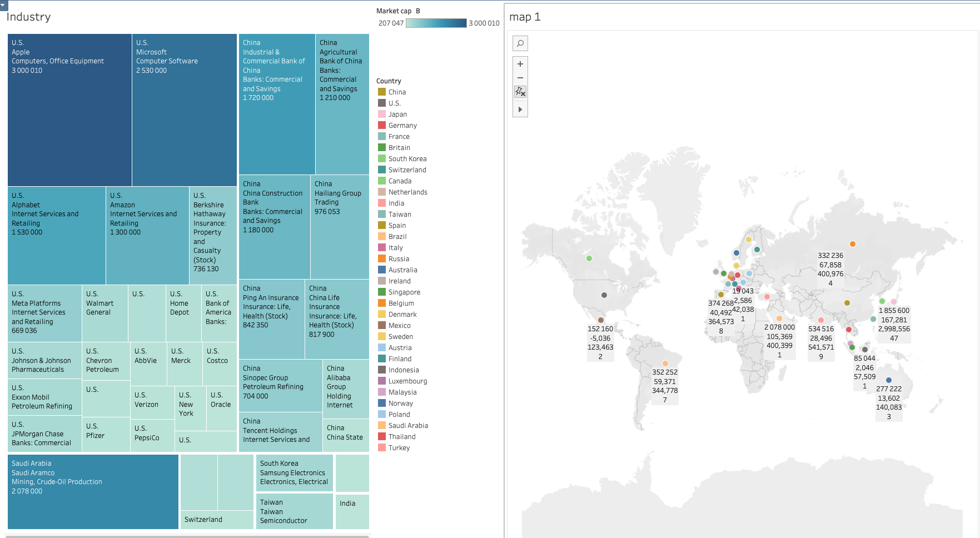Select Russia in the Country legend
980x538 pixels.
[x=399, y=259]
